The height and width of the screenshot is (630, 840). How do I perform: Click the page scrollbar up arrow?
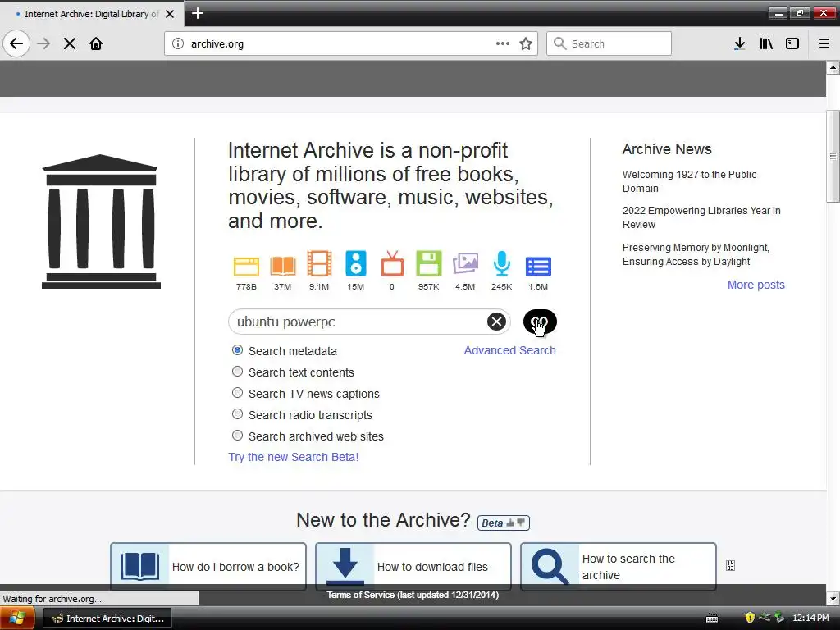[833, 67]
